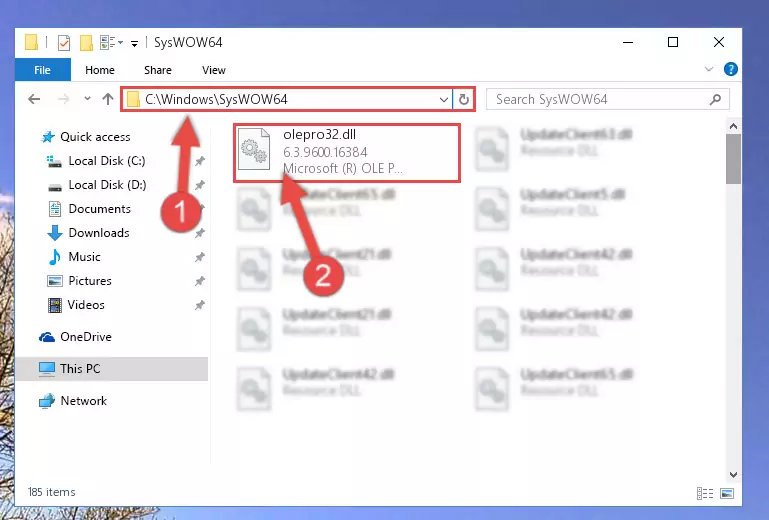Open Help with the blue question icon

click(730, 69)
